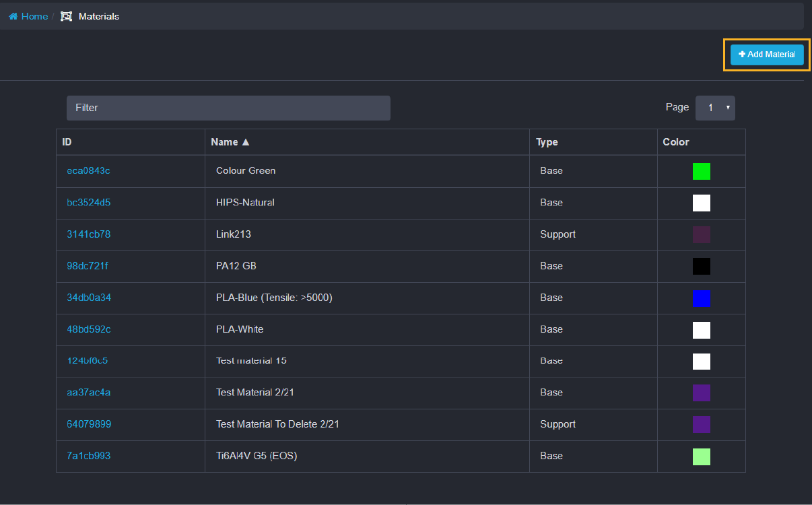Click the black swatch for PA12 GB

click(x=701, y=267)
